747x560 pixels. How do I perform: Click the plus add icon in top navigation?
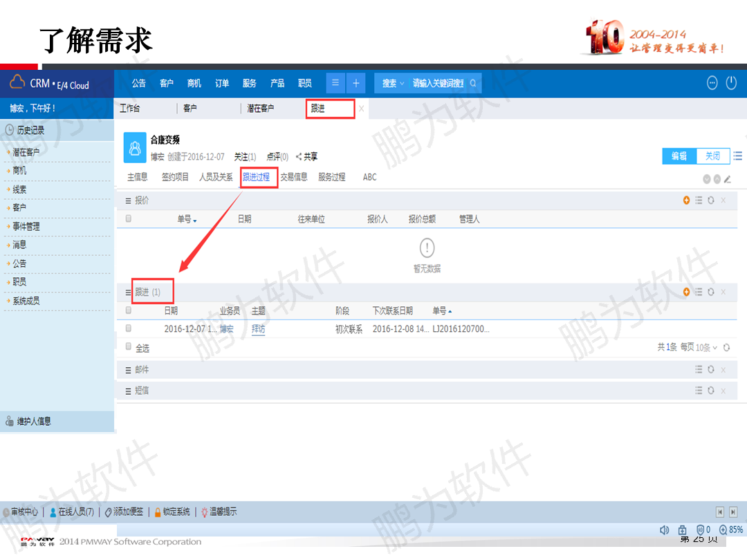point(356,83)
